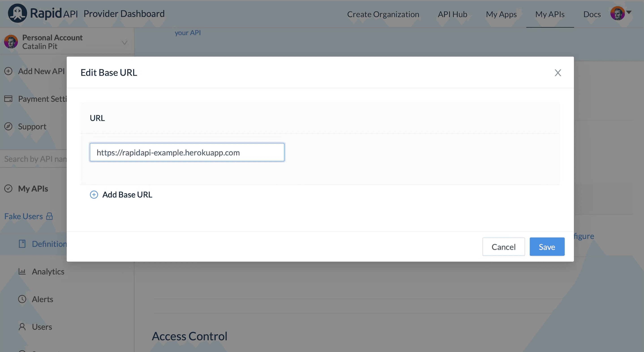Click the Payment Settings card icon
Viewport: 644px width, 352px height.
coord(8,99)
